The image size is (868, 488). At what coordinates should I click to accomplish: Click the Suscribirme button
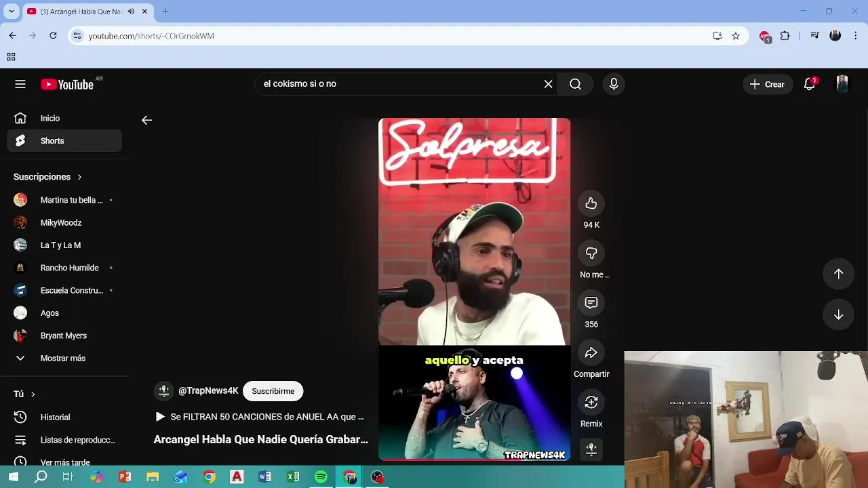pos(273,391)
